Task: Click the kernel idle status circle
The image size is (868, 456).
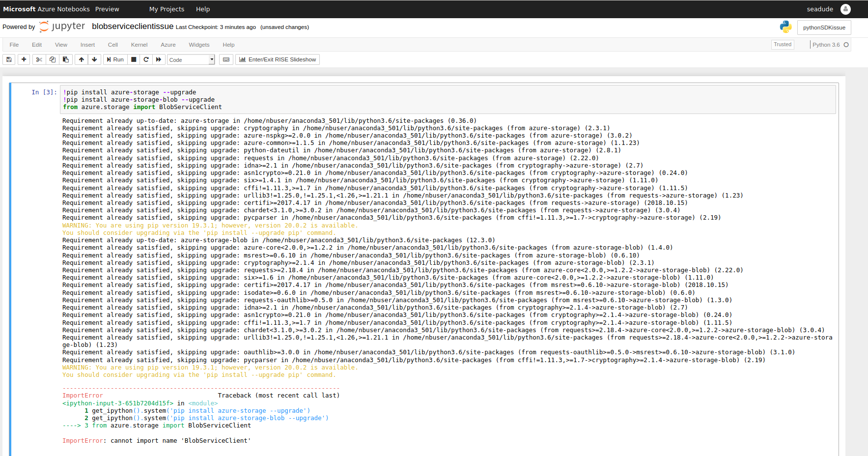Action: coord(846,45)
